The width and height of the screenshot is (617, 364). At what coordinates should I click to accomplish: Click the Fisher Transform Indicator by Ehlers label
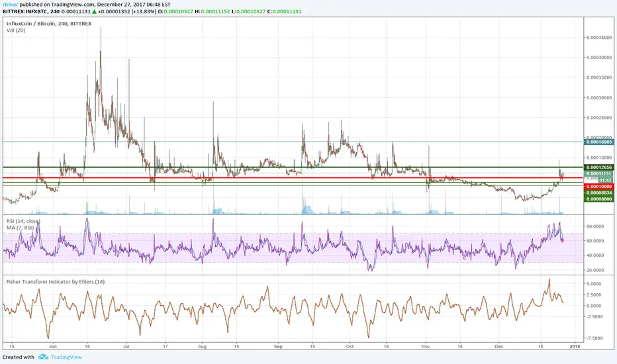coord(56,282)
